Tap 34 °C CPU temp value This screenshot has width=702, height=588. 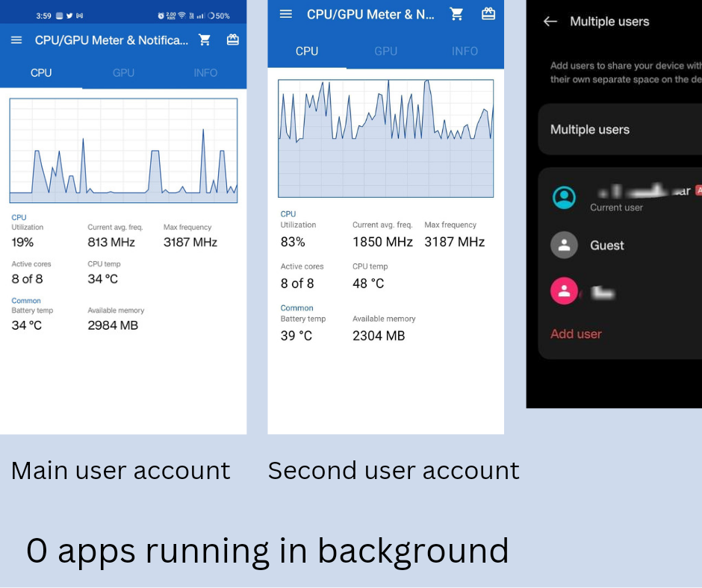click(102, 279)
